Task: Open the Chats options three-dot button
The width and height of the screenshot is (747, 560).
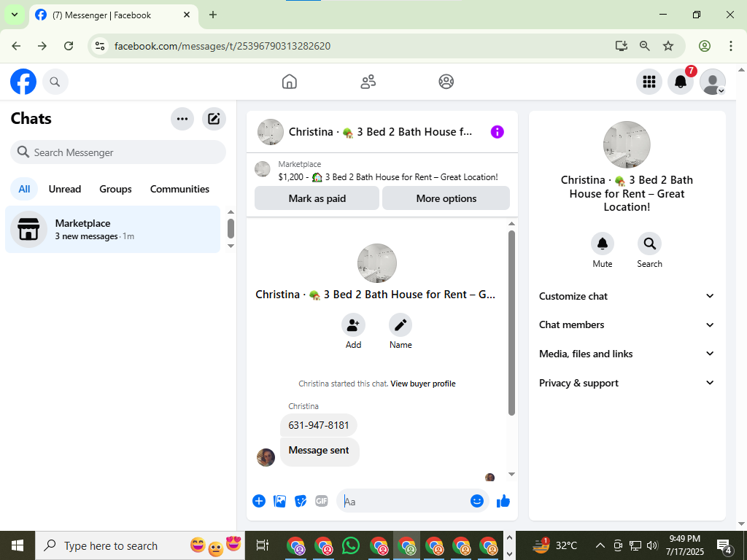Action: tap(182, 119)
